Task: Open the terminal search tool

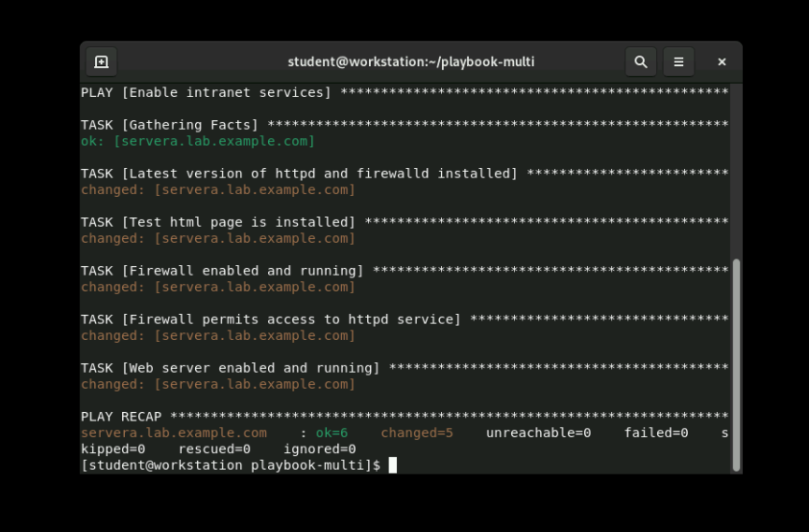Action: (x=641, y=61)
